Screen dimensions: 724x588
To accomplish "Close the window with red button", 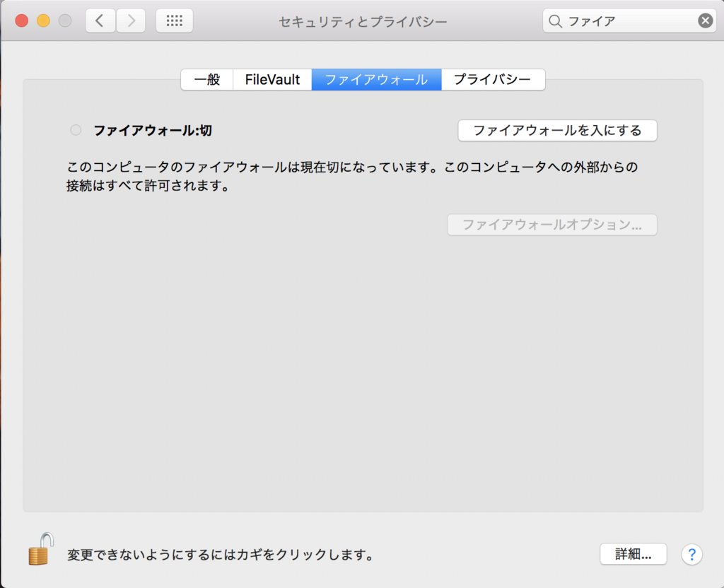I will point(22,20).
